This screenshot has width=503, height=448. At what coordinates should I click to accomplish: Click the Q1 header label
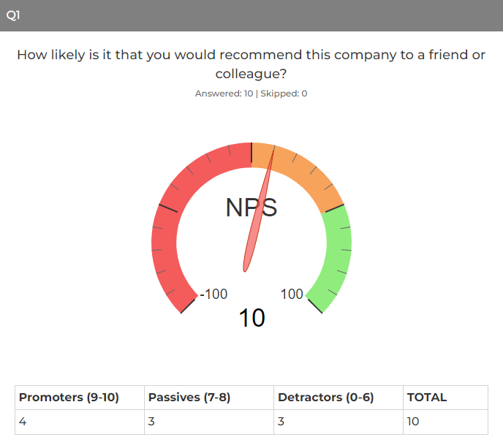pos(13,15)
